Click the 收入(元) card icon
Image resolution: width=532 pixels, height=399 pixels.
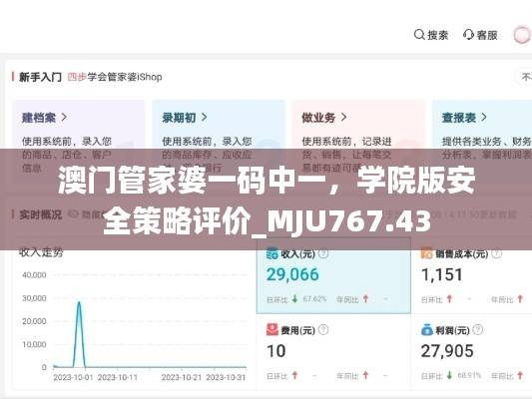[x=272, y=253]
